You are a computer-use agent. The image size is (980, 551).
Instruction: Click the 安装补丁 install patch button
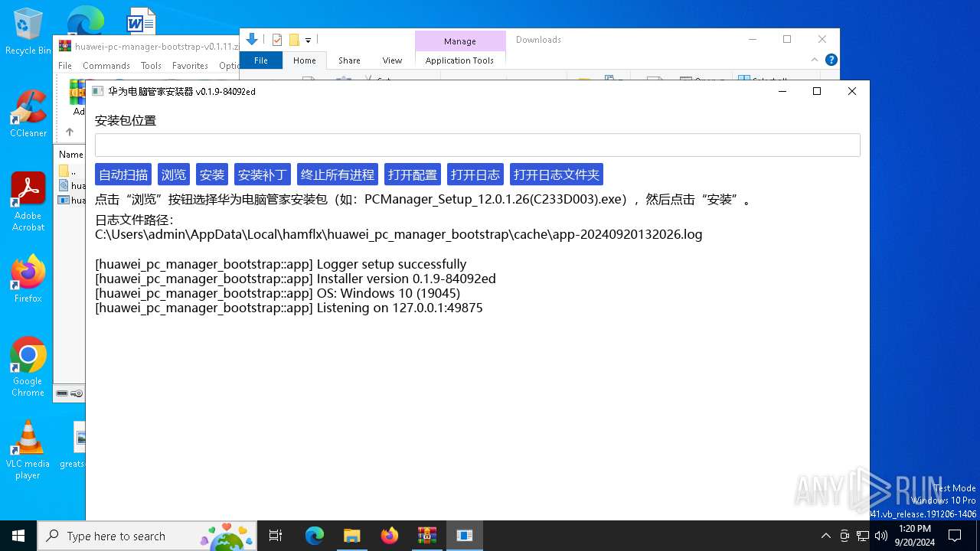click(263, 174)
